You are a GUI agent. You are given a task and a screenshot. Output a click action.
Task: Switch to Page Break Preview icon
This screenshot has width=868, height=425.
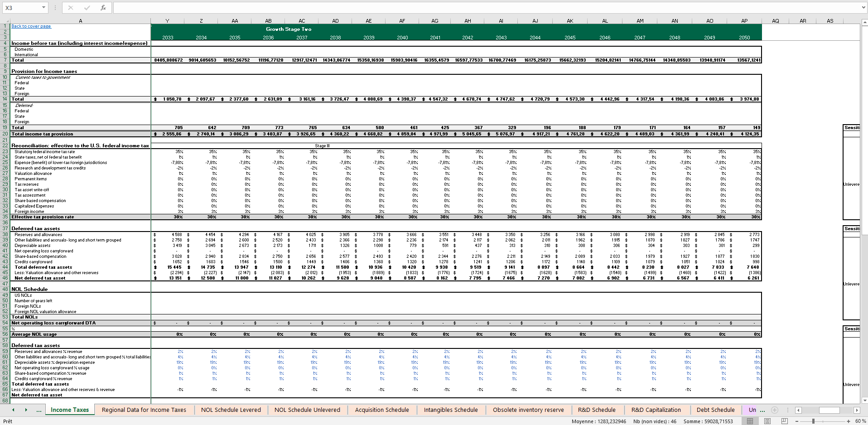tap(785, 421)
